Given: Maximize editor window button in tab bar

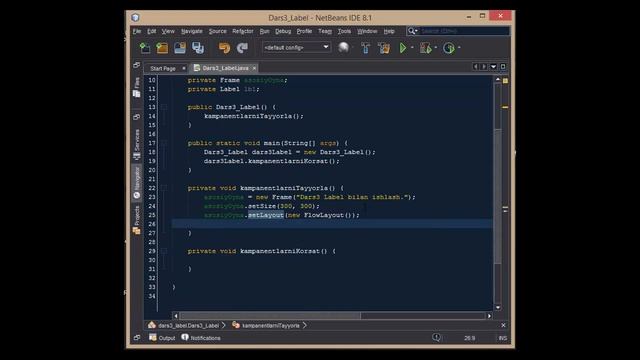Looking at the screenshot, I should point(503,67).
